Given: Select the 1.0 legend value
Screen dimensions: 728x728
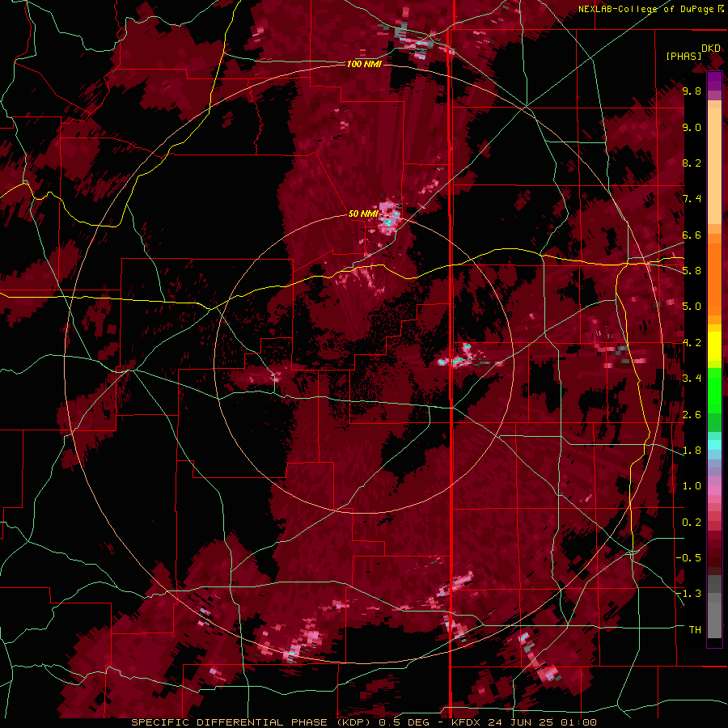Looking at the screenshot, I should click(692, 486).
